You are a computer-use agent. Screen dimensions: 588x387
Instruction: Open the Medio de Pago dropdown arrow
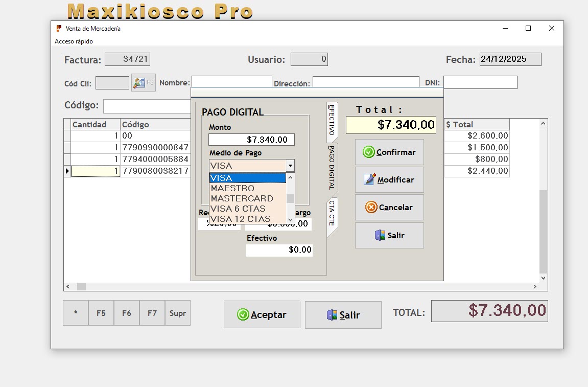(x=290, y=165)
